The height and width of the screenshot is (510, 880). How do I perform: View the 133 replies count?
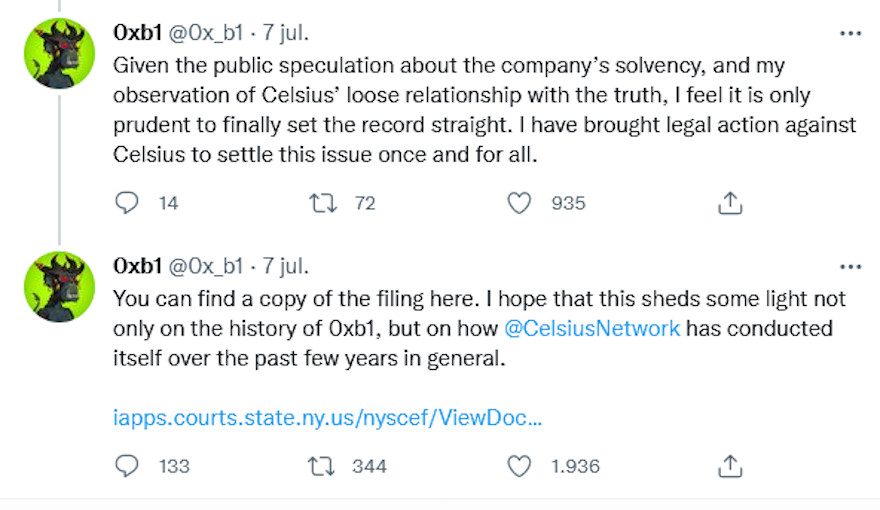pos(174,466)
